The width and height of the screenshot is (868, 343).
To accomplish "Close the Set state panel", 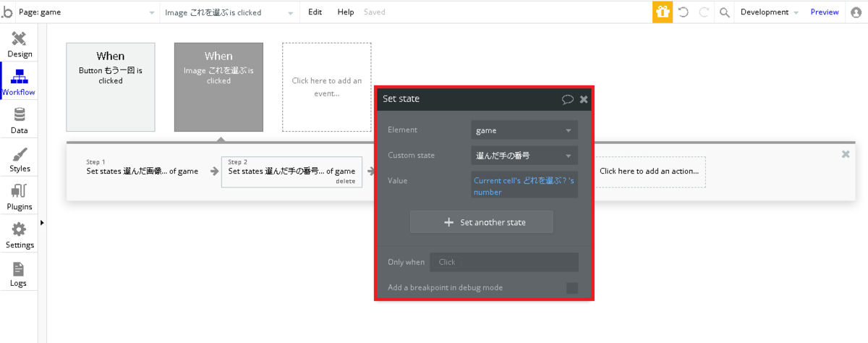I will (x=584, y=99).
